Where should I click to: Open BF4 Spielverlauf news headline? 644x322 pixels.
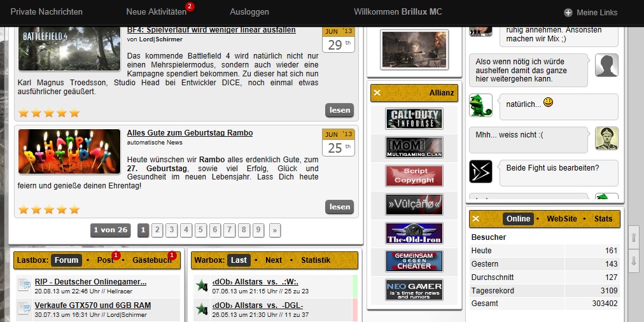point(211,30)
